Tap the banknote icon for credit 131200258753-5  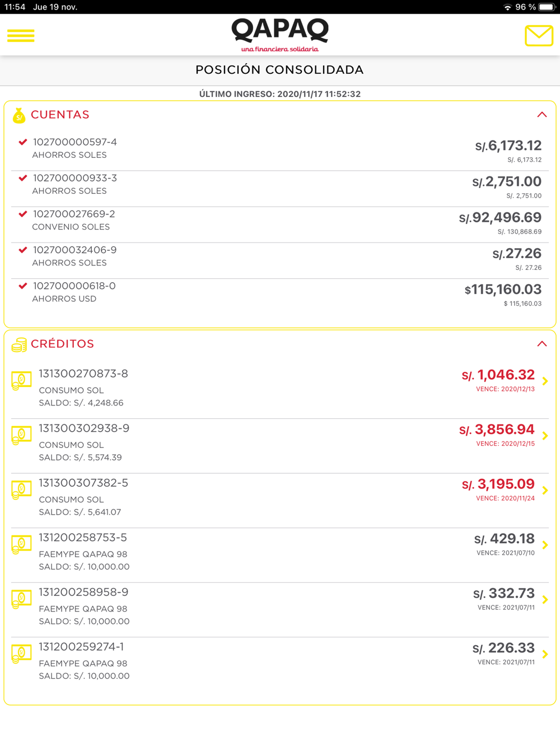[x=21, y=545]
